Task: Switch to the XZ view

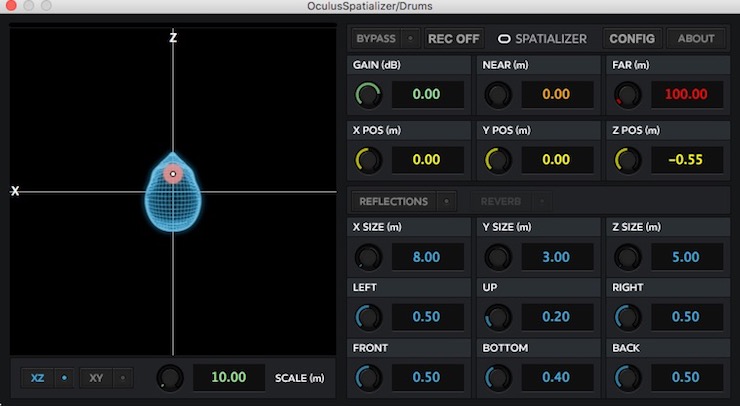Action: [x=38, y=378]
